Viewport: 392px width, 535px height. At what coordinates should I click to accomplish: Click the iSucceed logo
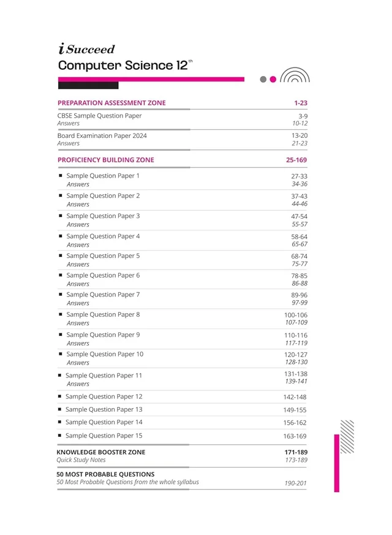86,49
